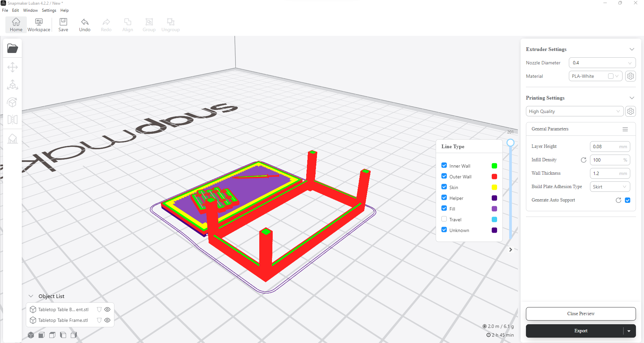
Task: Open the Support tool in left sidebar
Action: pos(13,138)
